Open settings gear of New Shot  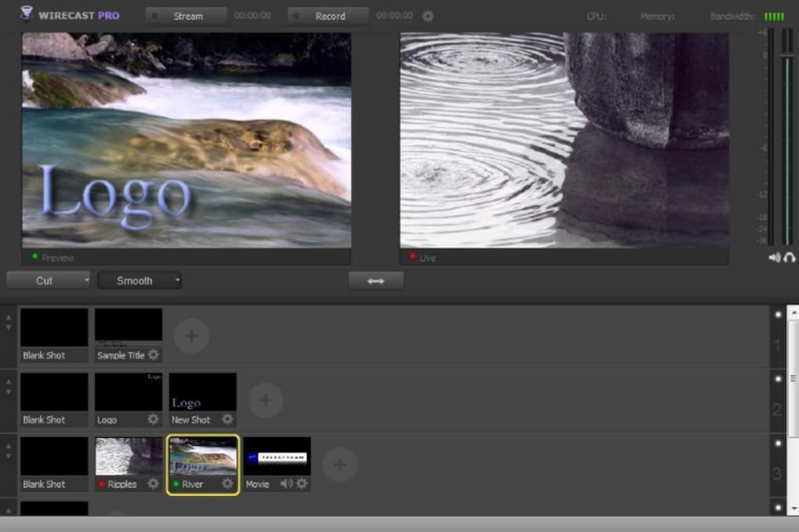coord(228,419)
